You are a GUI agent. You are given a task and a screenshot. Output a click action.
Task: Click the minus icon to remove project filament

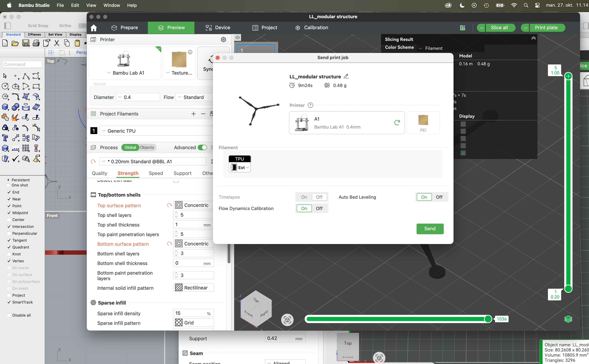[x=203, y=114]
